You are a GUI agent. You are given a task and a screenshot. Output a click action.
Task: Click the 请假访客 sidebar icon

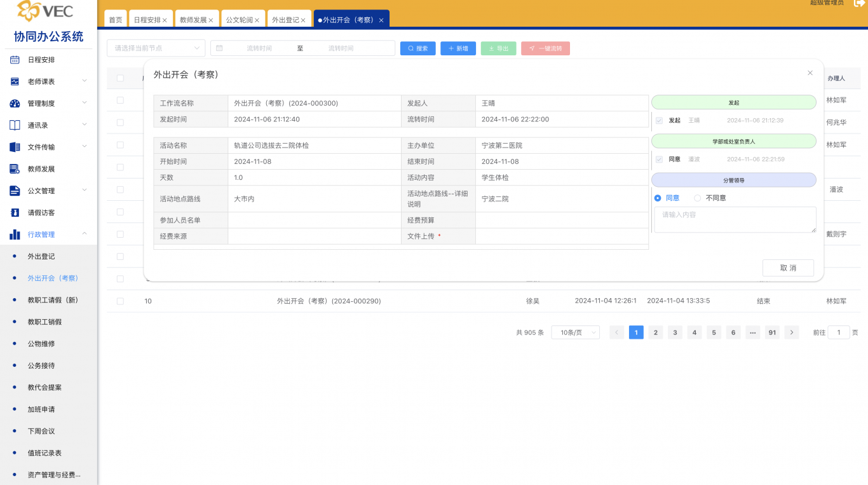coord(15,212)
